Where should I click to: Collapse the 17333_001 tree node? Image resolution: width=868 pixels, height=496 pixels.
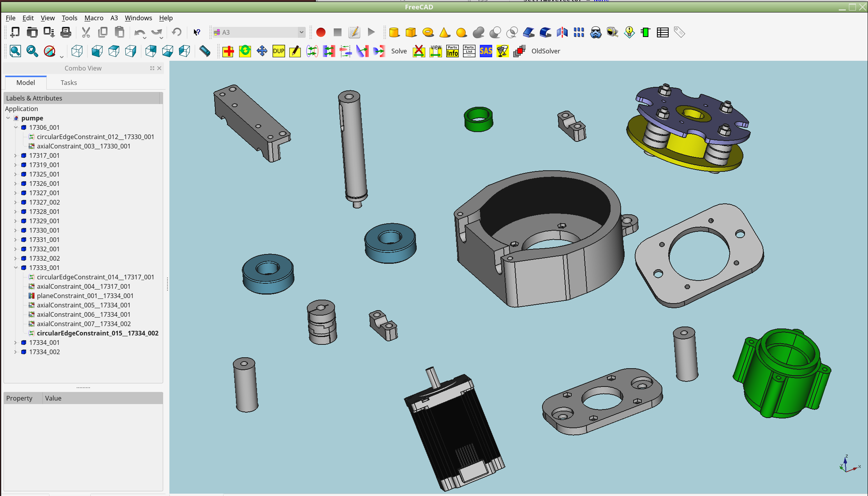[x=16, y=268]
